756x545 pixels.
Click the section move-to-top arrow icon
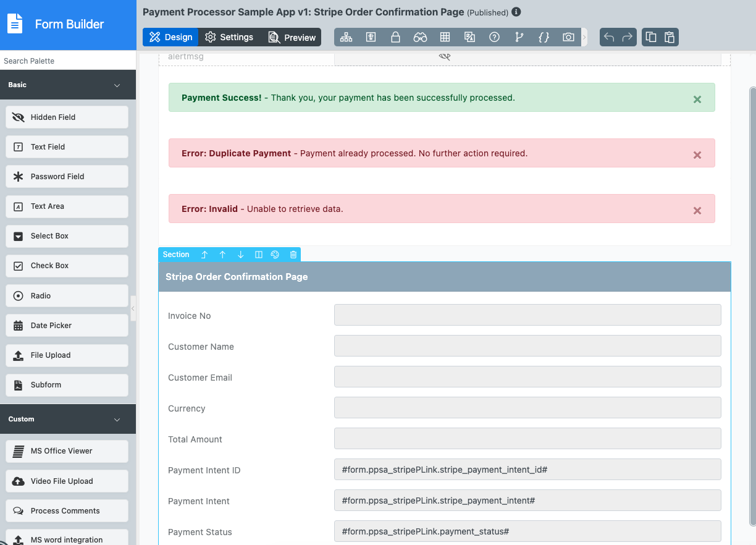(204, 255)
